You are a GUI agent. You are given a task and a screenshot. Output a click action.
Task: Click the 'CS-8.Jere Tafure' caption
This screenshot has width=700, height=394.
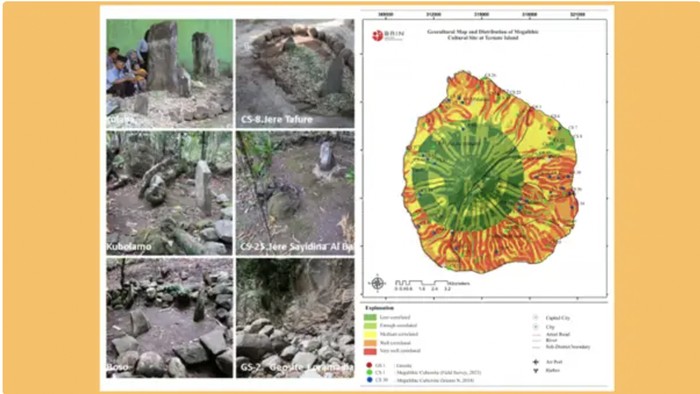click(x=276, y=120)
